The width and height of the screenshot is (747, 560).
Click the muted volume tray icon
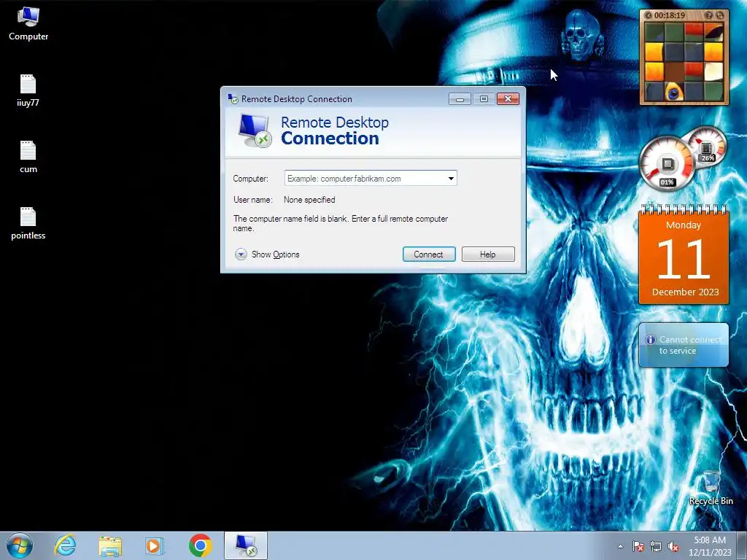click(x=673, y=546)
